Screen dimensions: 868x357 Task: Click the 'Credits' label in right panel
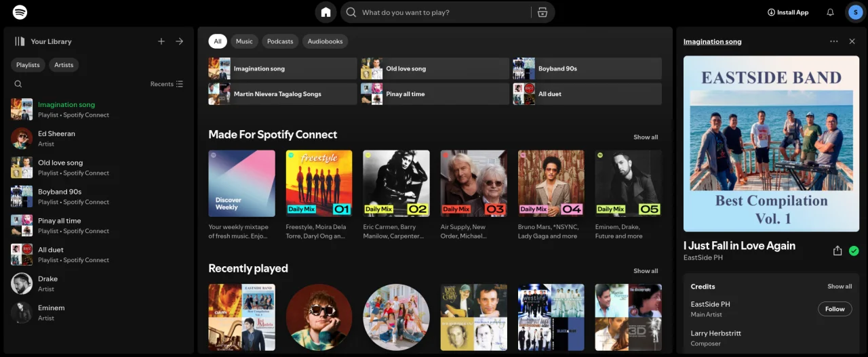click(703, 287)
